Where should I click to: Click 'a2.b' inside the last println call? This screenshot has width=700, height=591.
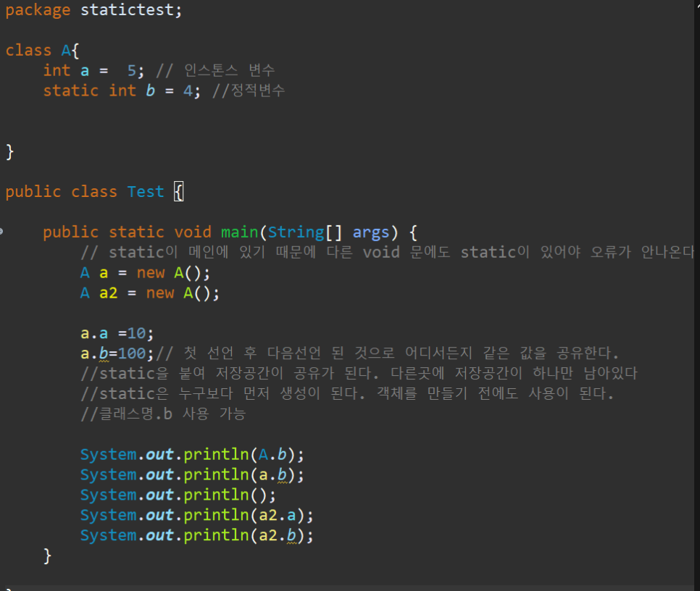pos(278,536)
